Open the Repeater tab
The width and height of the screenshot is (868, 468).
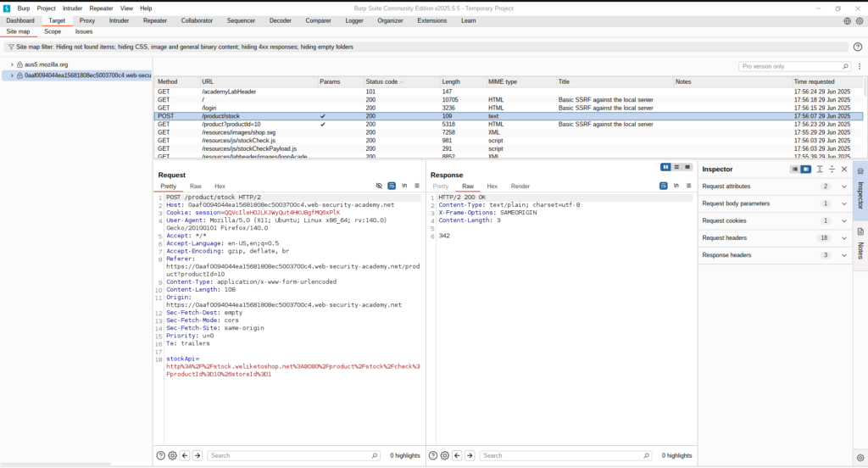click(x=154, y=20)
